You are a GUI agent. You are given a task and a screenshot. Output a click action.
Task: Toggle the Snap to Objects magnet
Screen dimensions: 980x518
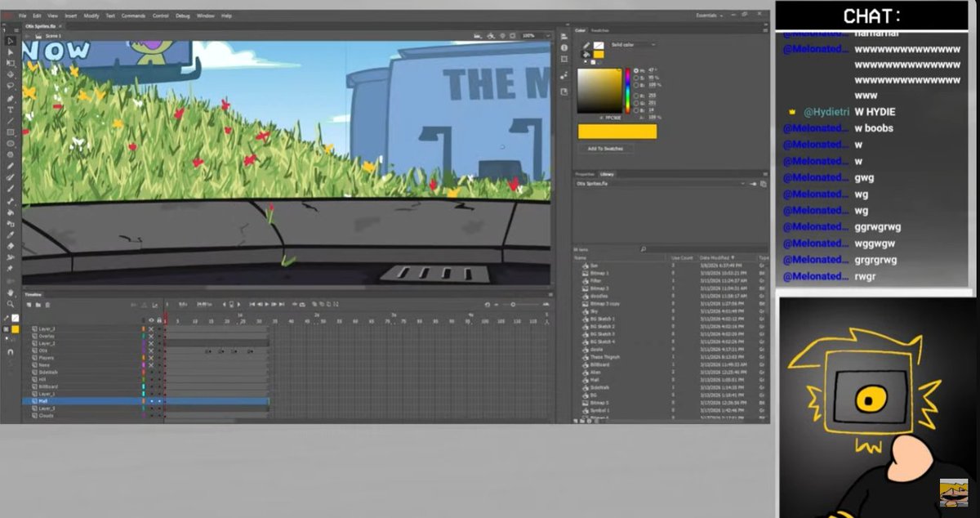coord(10,352)
